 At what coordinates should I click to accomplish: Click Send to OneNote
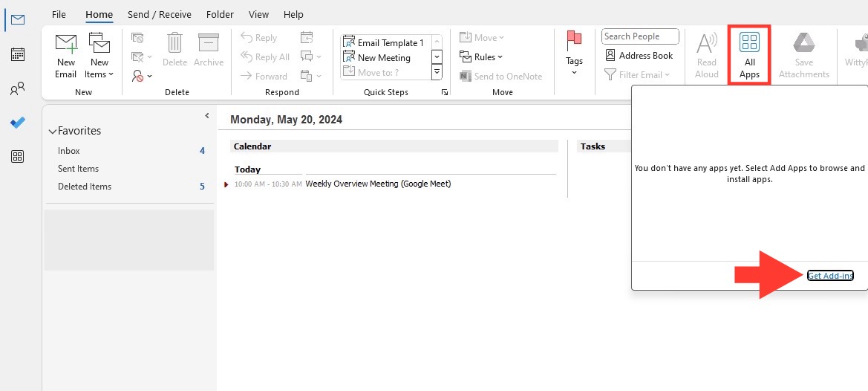point(501,77)
